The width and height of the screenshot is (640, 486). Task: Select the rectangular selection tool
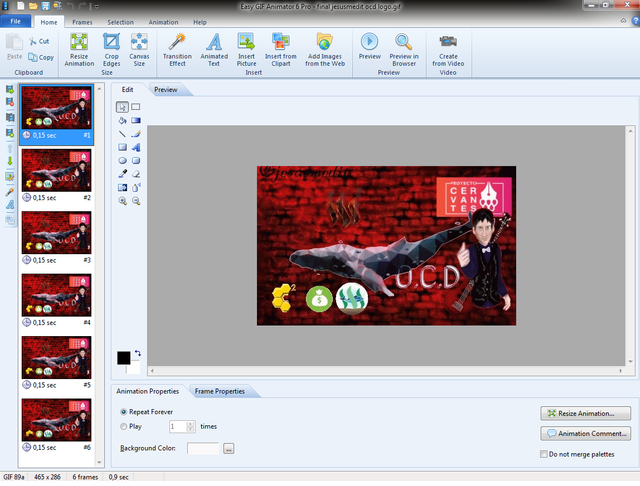[x=136, y=107]
